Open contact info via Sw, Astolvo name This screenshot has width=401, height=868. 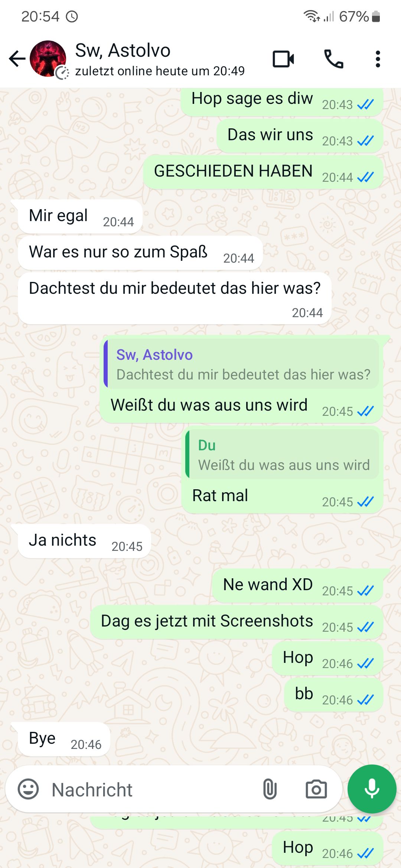coord(123,50)
